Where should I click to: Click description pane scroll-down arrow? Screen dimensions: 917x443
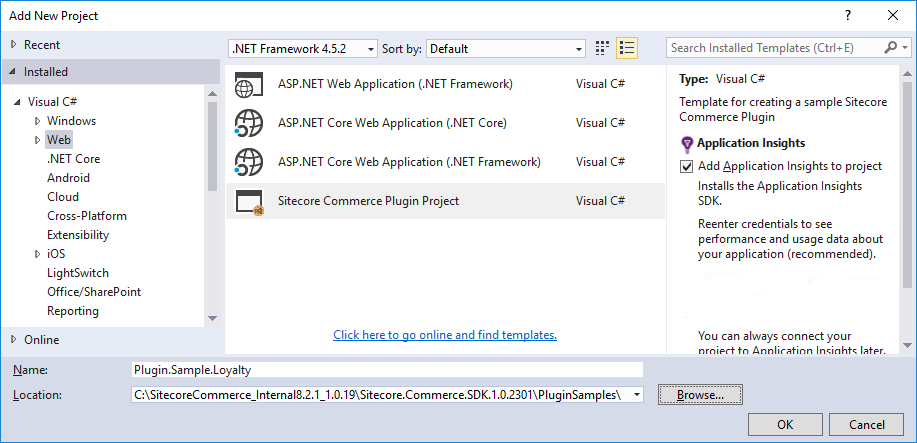coord(906,346)
